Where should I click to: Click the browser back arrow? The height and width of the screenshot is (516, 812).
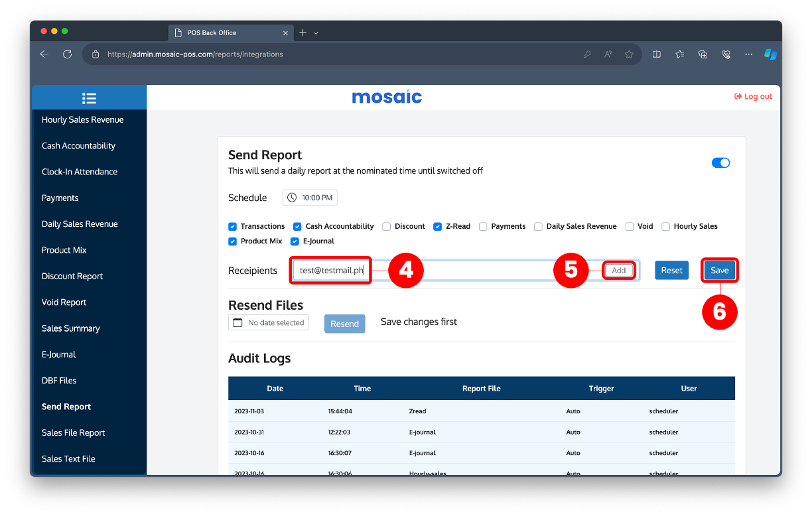tap(44, 54)
